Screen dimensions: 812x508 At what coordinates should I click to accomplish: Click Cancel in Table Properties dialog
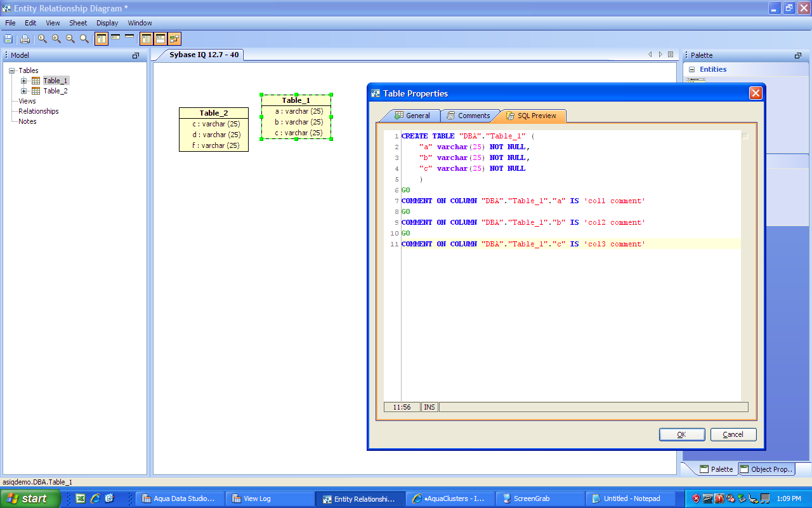(x=733, y=434)
